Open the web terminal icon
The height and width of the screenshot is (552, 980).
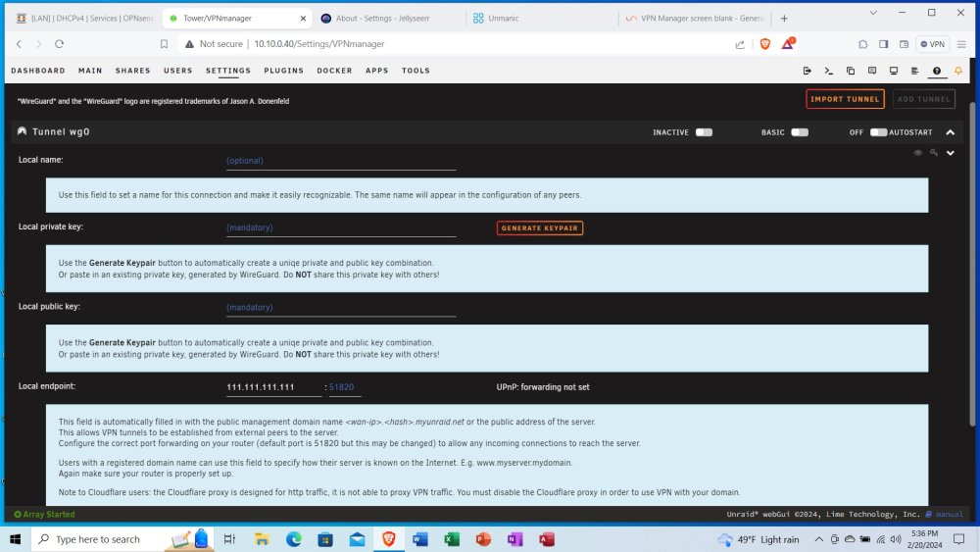(829, 71)
